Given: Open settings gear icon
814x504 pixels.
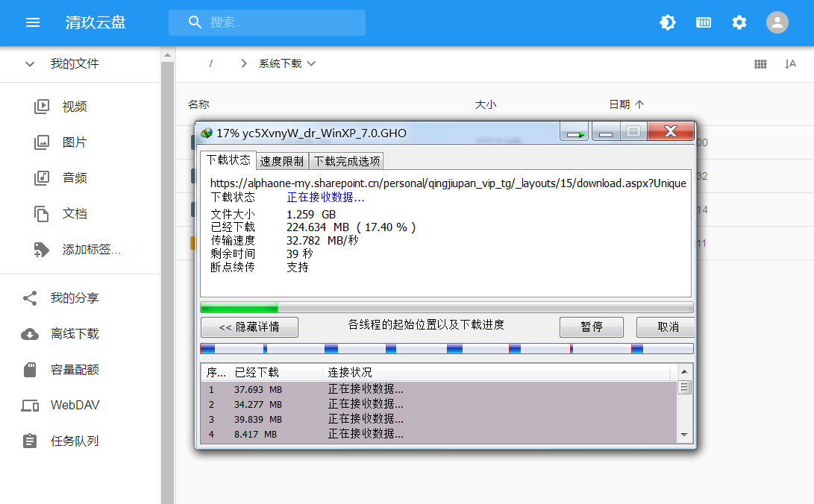Looking at the screenshot, I should [x=739, y=22].
